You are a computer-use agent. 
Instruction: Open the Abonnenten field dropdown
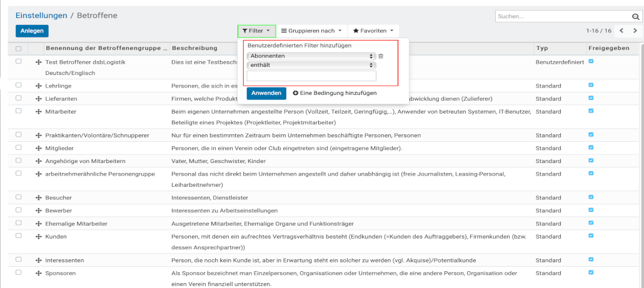point(311,56)
